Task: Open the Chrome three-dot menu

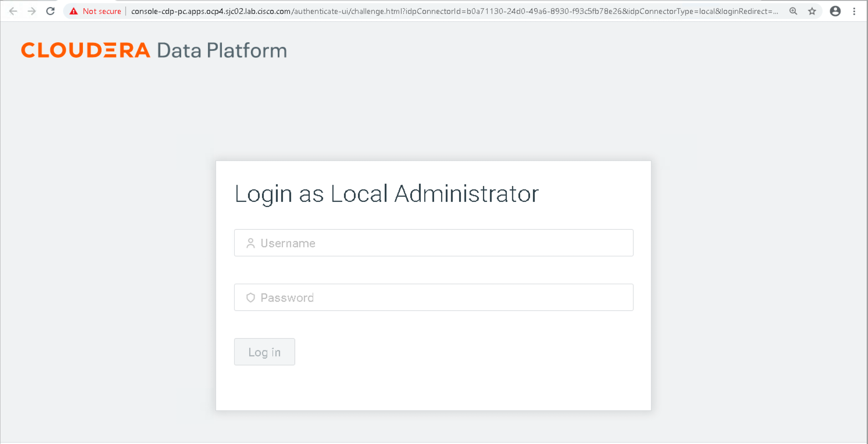Action: tap(855, 11)
